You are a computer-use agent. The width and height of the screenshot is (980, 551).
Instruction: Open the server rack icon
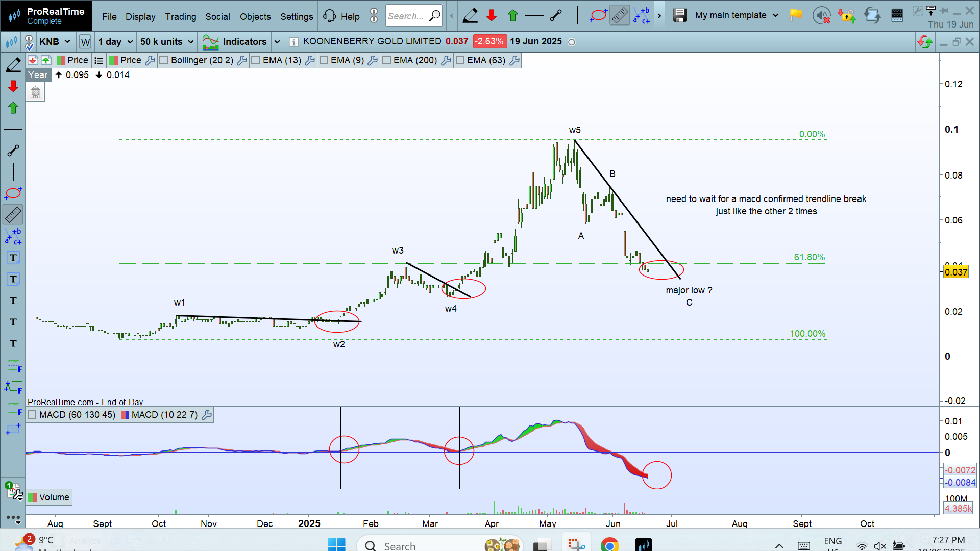897,15
